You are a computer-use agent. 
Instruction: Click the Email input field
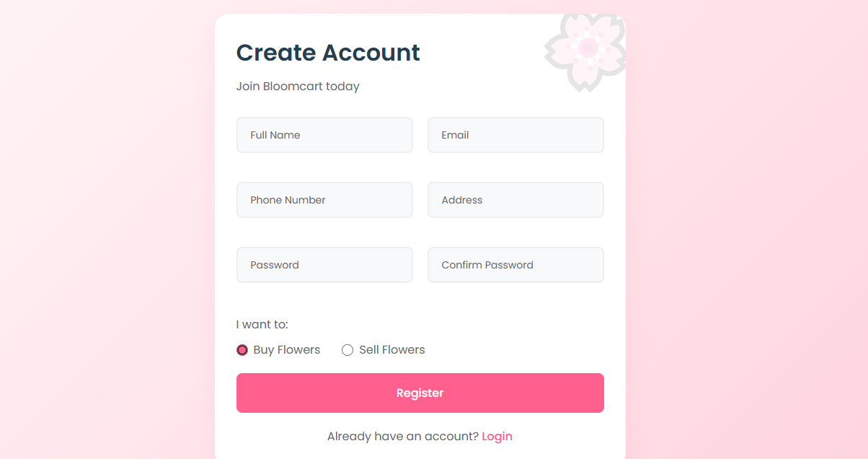pos(515,135)
